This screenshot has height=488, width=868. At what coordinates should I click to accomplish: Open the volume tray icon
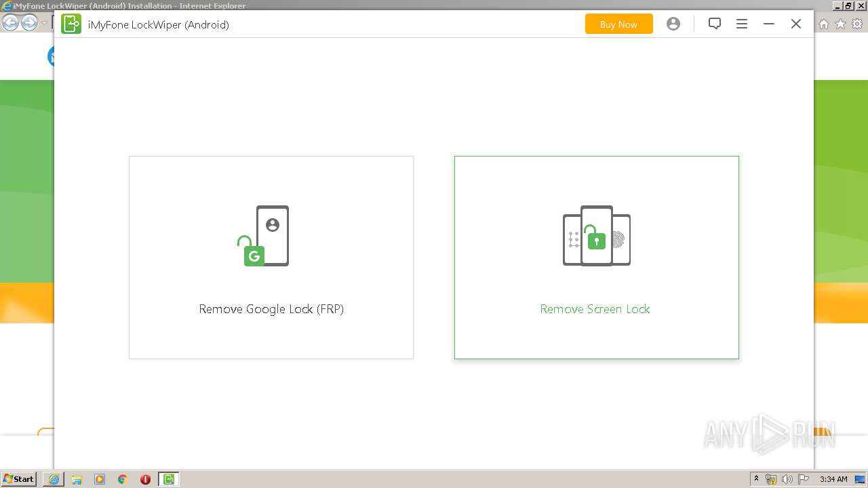coord(787,479)
